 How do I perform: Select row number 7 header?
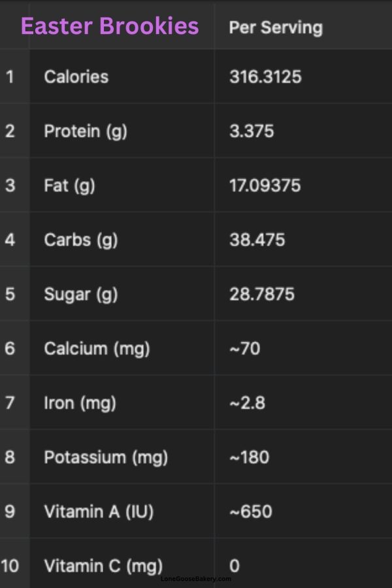click(x=10, y=402)
